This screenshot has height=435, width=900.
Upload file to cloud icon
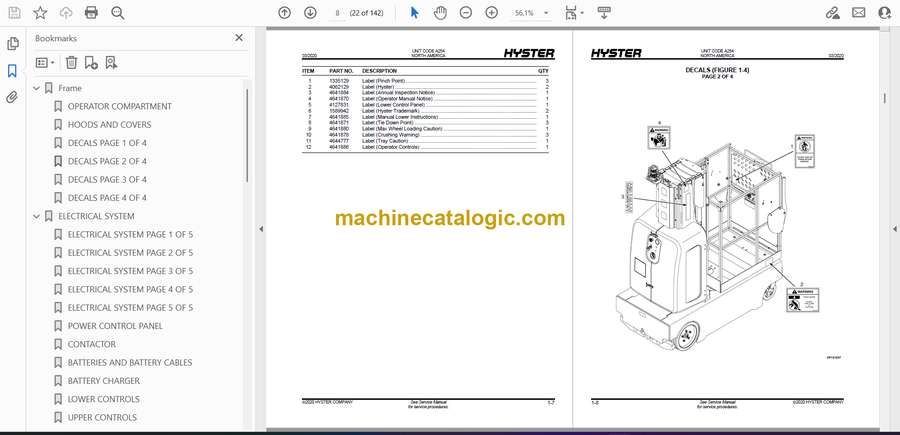66,13
